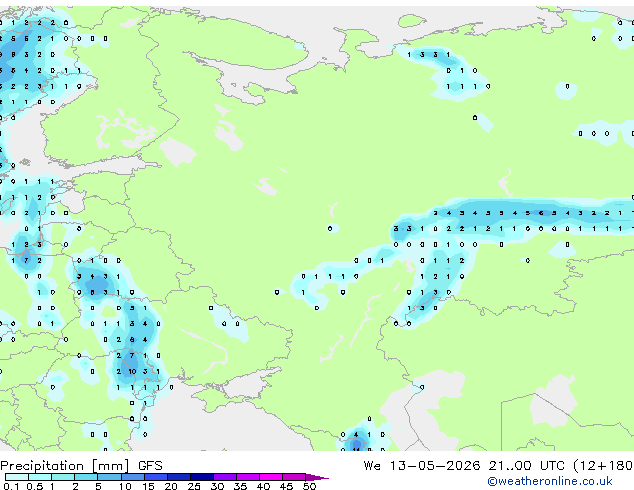Pick the 45–50 mm legend swatch
634x490 pixels.
(x=294, y=477)
